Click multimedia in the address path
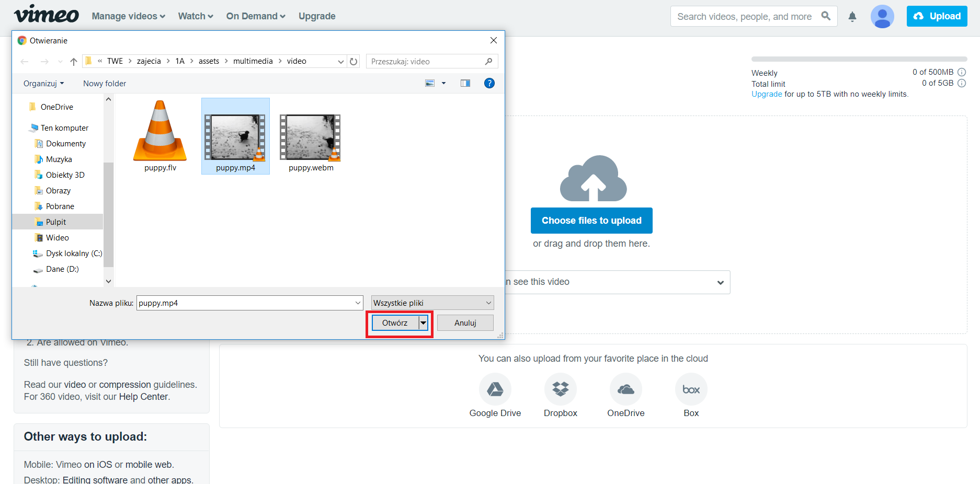 (253, 62)
